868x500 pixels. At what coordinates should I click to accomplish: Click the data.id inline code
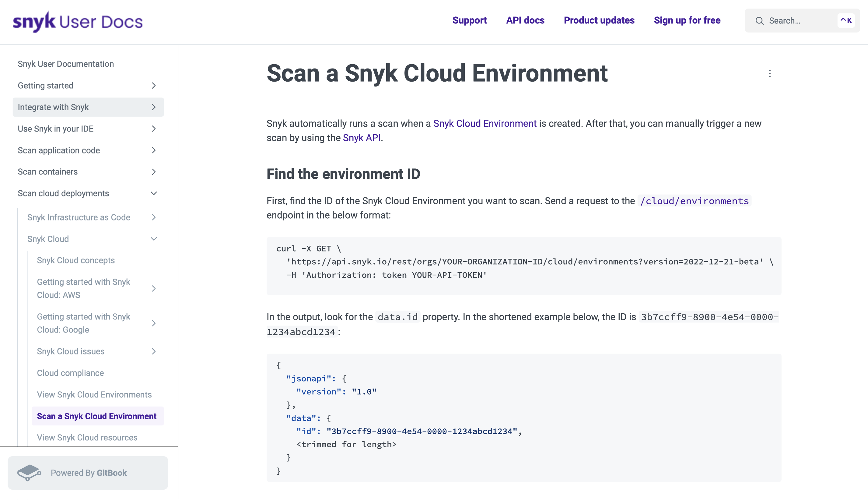point(397,317)
